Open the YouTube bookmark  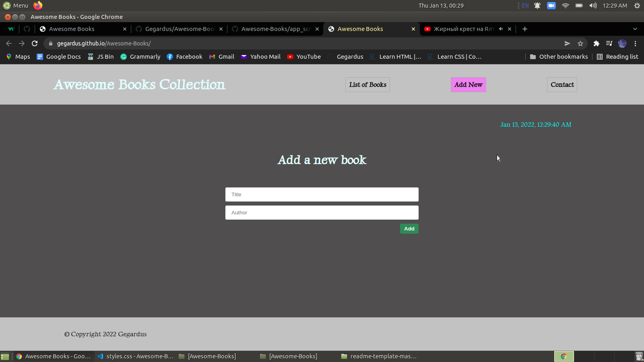pos(304,57)
